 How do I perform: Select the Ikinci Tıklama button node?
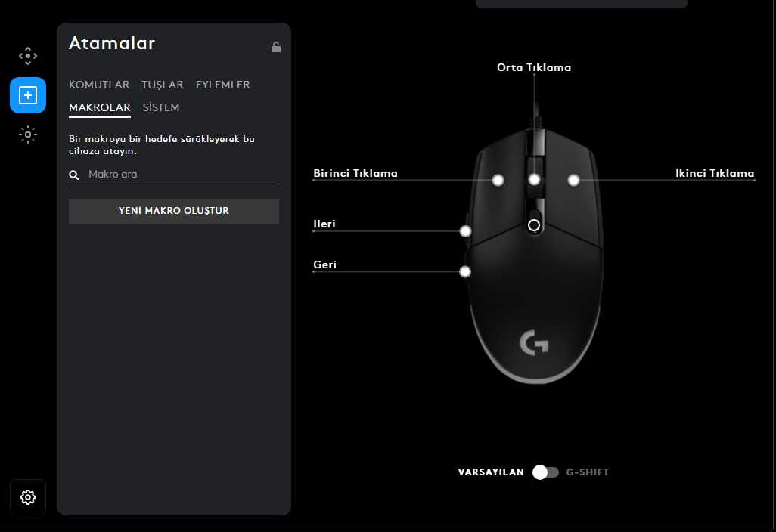[x=573, y=181]
